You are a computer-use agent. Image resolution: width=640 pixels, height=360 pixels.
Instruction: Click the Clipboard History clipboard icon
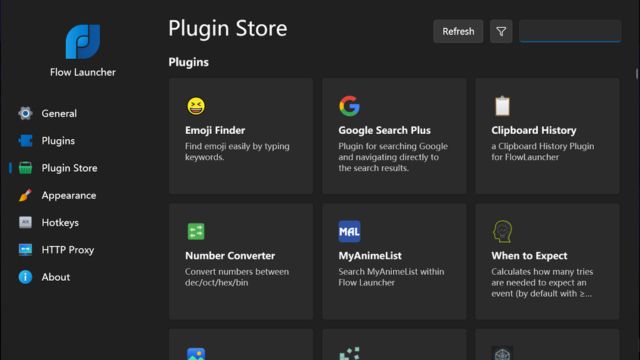(x=502, y=106)
